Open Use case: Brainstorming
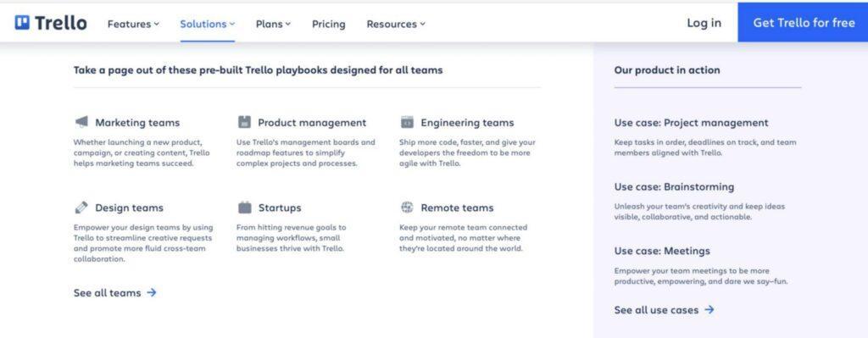The image size is (868, 338). coord(674,187)
